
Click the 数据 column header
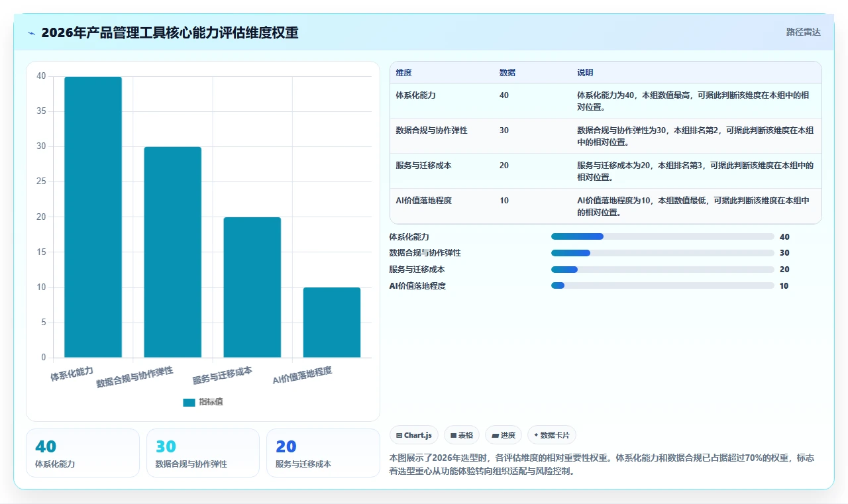click(507, 72)
